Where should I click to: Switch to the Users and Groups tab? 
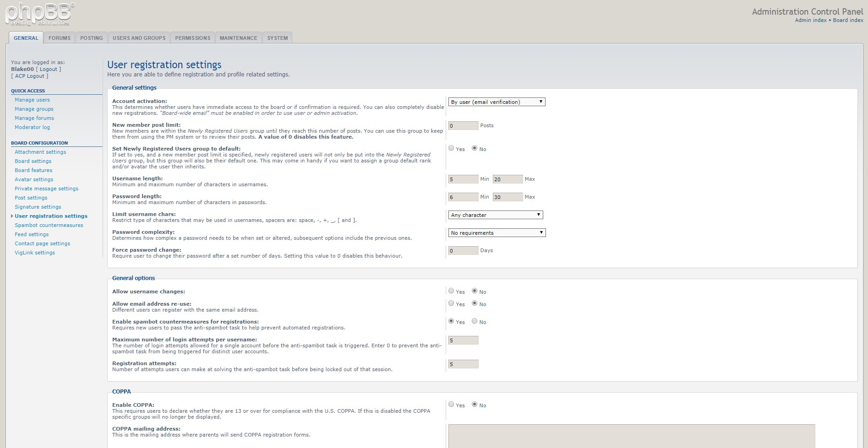(139, 38)
